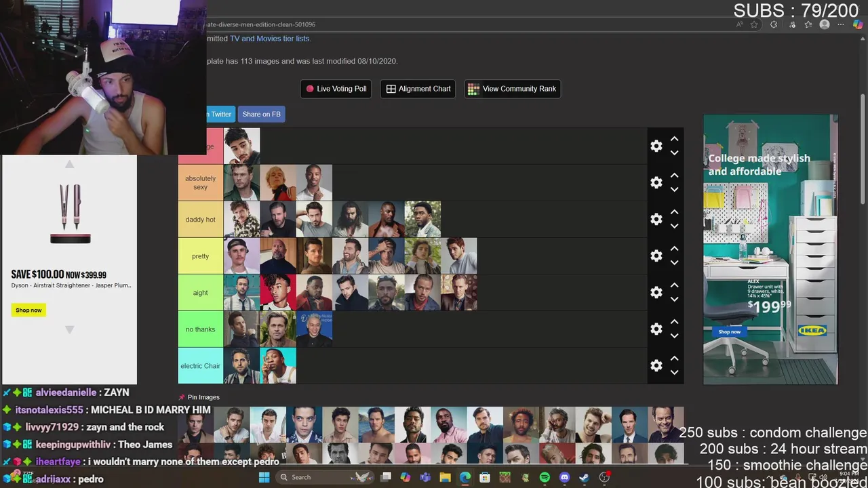
Task: Select the no thanks tier label
Action: click(x=201, y=329)
